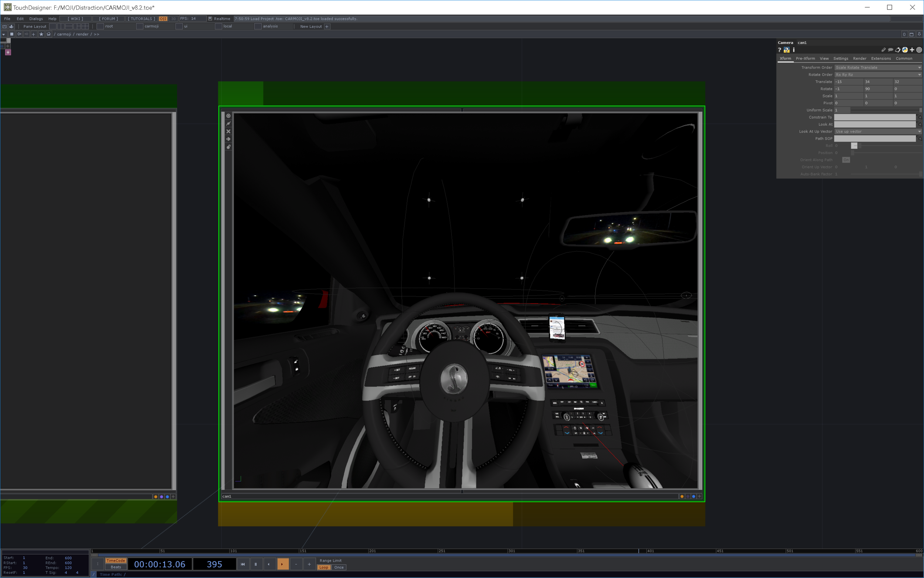
Task: Click the WIKI button
Action: click(75, 19)
